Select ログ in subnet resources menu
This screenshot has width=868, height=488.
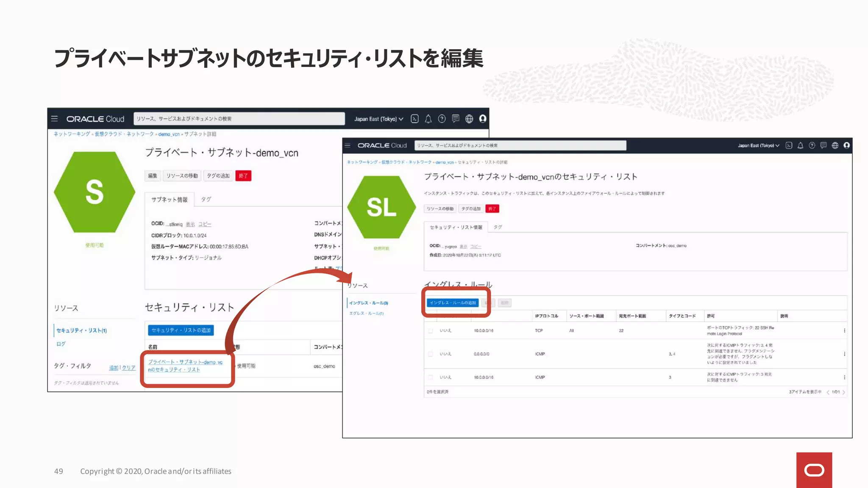[x=61, y=344]
